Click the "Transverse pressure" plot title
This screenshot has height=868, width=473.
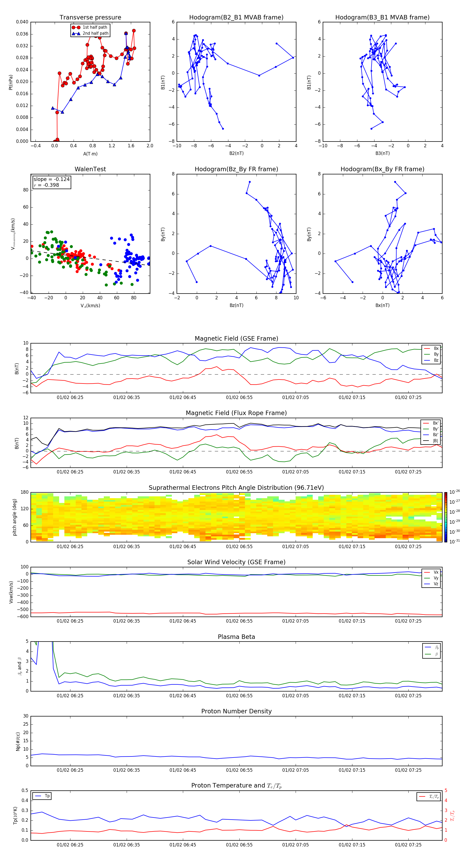90,18
